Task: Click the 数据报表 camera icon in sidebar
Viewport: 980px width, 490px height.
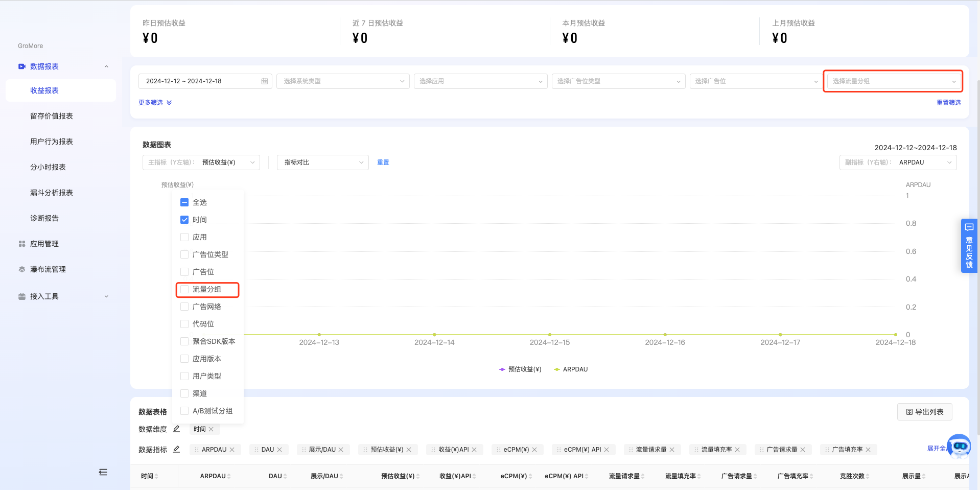Action: tap(22, 66)
